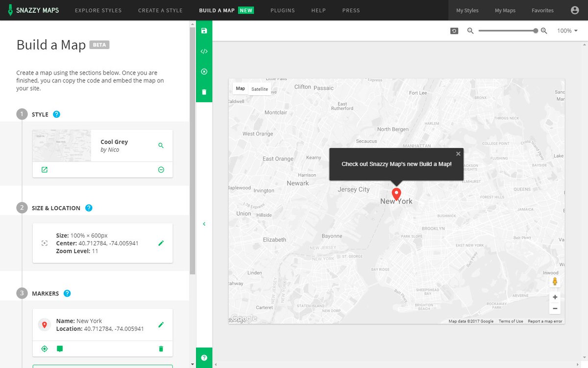588x368 pixels.
Task: Click the BETA badge next to title
Action: [99, 45]
